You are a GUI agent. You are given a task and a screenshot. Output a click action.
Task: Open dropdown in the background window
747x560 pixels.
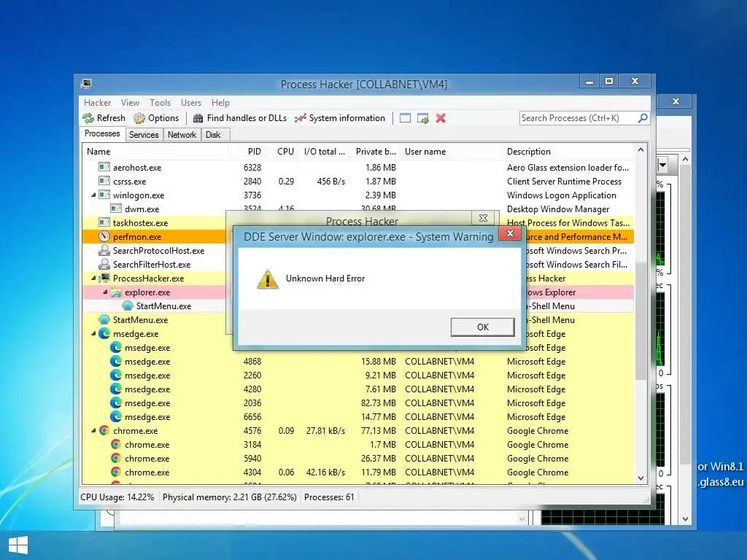point(662,166)
